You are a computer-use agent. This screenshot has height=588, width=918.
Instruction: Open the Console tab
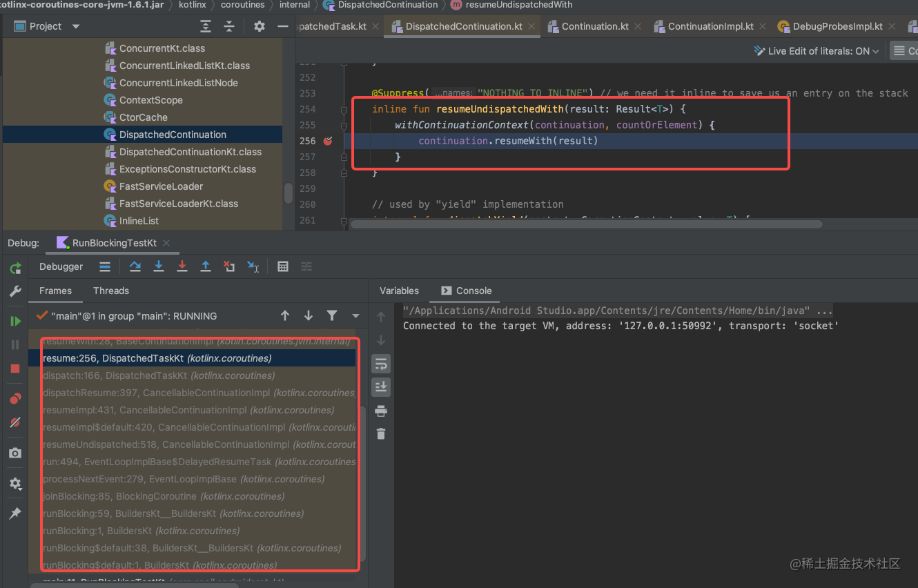click(x=467, y=291)
